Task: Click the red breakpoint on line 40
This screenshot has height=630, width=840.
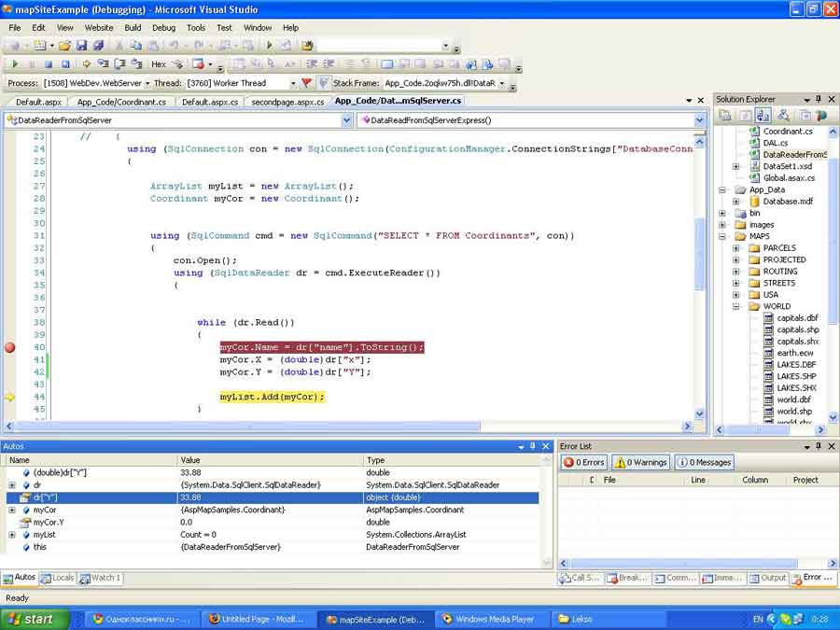Action: pyautogui.click(x=10, y=347)
